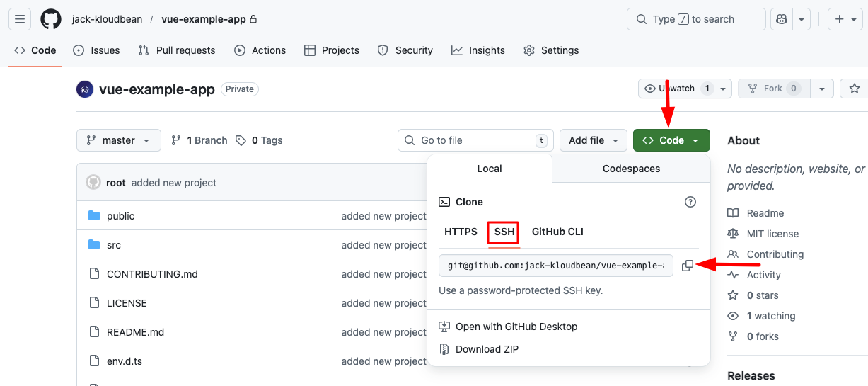This screenshot has width=868, height=386.
Task: Click the public folder icon
Action: 94,216
